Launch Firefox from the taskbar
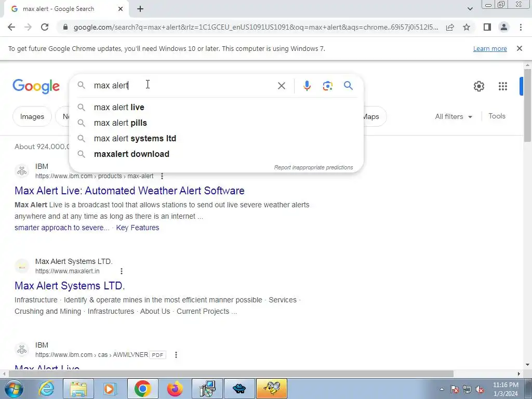Screen dimensions: 532x399 coord(175,389)
